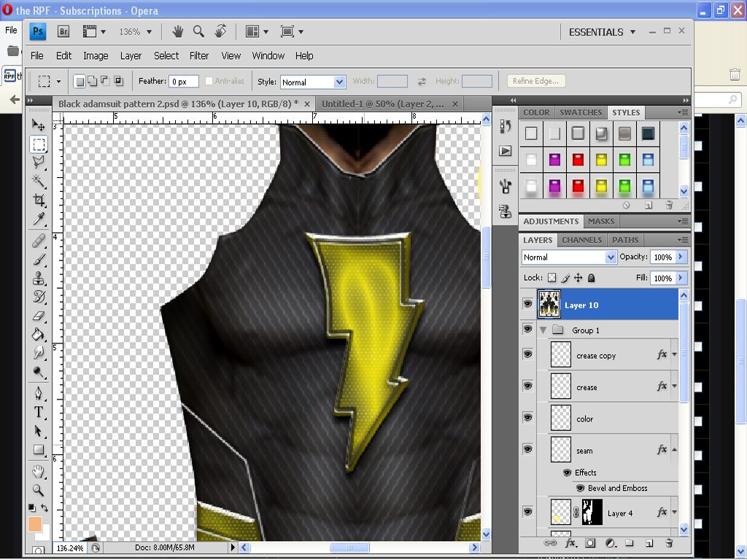Switch to the Paths tab
This screenshot has height=560, width=747.
[x=625, y=240]
